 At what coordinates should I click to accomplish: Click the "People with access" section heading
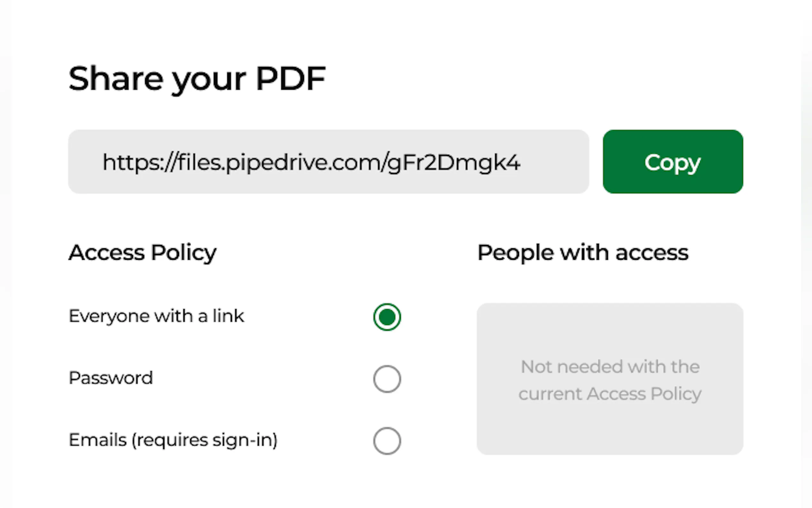583,253
